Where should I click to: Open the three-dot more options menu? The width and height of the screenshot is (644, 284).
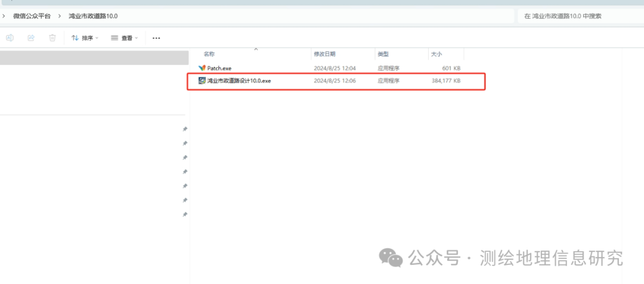pos(156,38)
